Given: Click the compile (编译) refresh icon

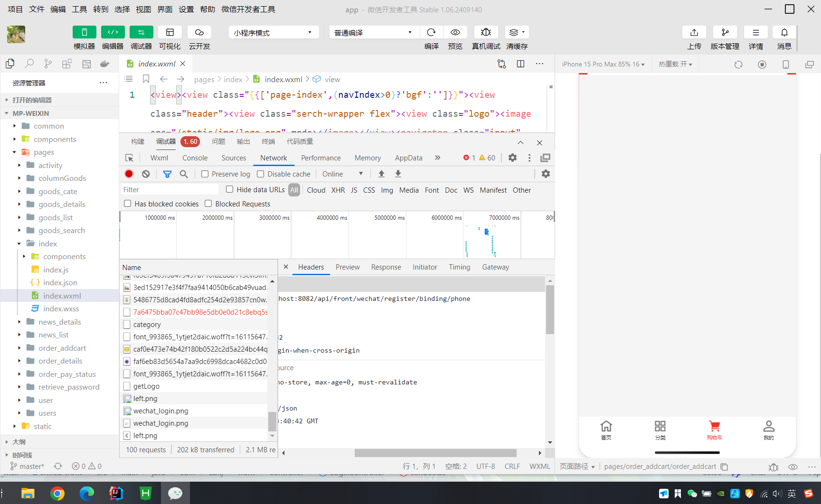Looking at the screenshot, I should (x=431, y=32).
